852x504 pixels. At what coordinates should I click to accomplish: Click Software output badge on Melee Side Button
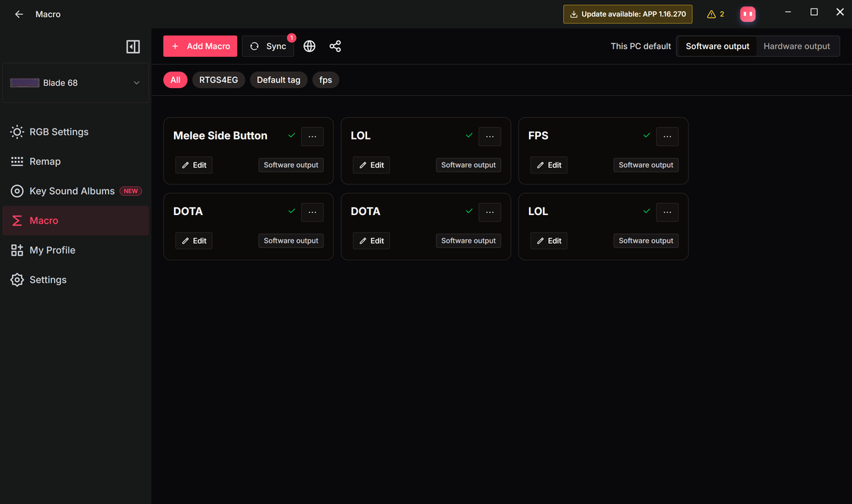(291, 165)
